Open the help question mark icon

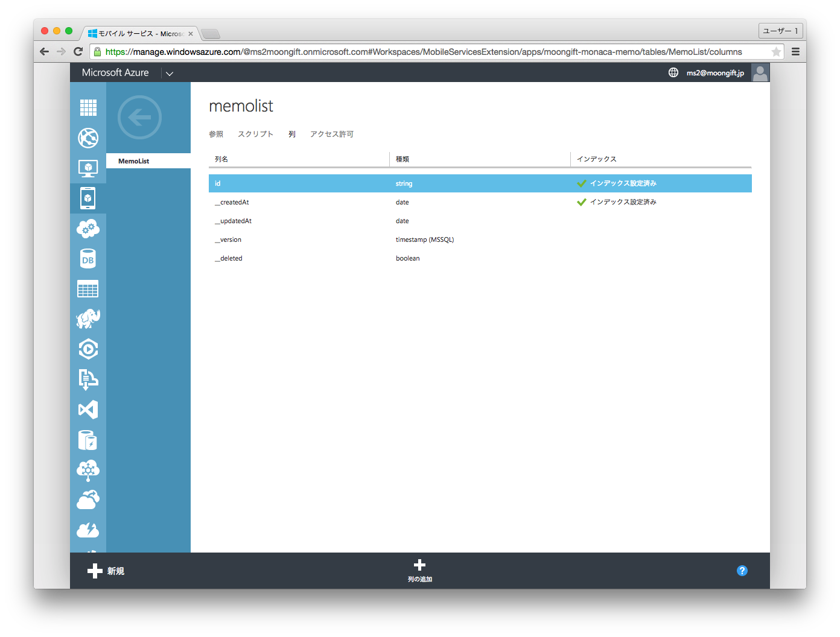pos(742,571)
